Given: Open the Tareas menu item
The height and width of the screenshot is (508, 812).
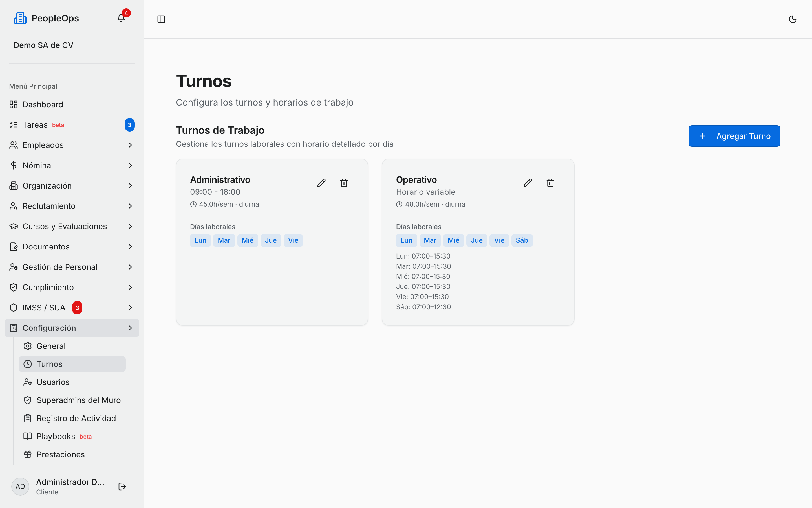Looking at the screenshot, I should [x=72, y=125].
